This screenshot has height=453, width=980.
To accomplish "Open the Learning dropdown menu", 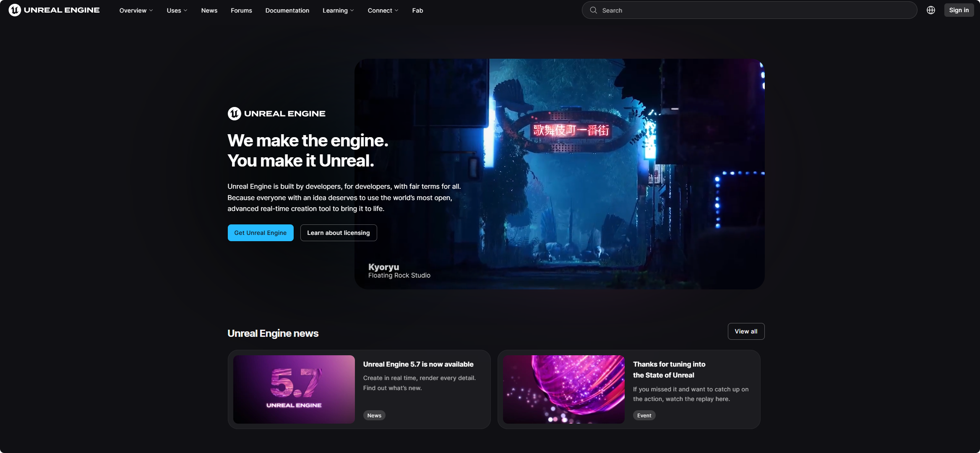I will 338,10.
